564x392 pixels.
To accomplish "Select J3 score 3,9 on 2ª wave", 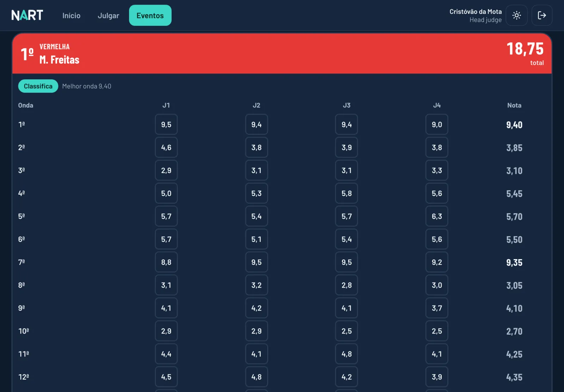I will pos(347,147).
